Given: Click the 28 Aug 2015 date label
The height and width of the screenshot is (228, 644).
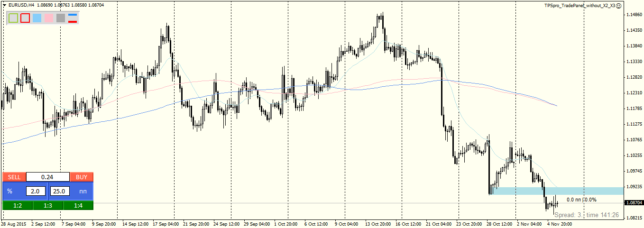Looking at the screenshot, I should [x=13, y=223].
